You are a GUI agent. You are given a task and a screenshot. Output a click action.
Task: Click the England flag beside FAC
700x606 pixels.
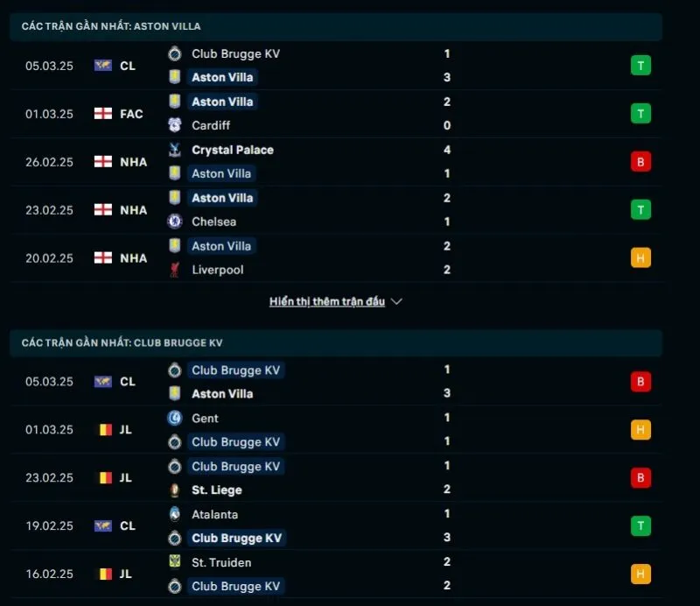[x=103, y=114]
